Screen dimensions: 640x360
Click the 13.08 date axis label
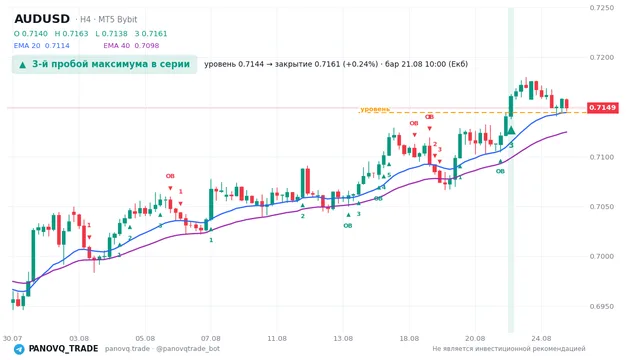(x=343, y=338)
